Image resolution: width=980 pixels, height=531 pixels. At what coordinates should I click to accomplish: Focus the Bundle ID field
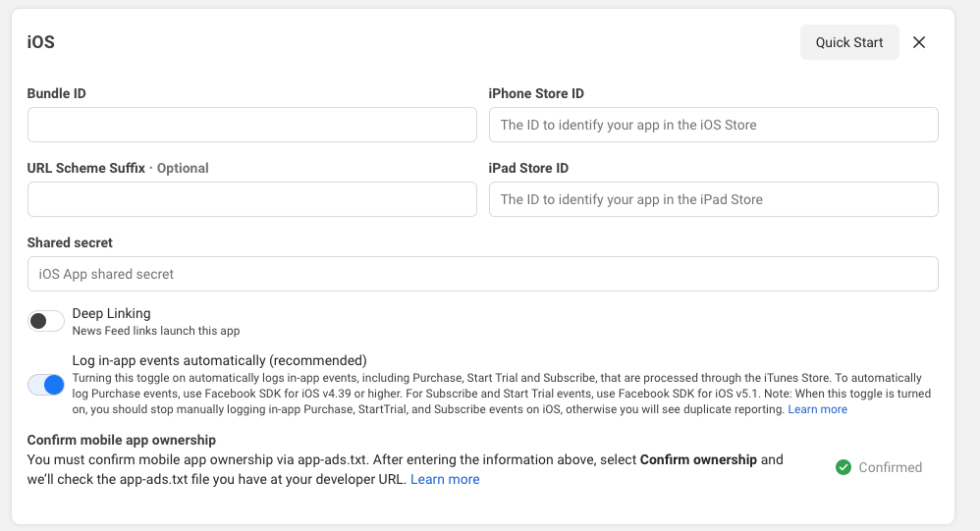(x=252, y=125)
